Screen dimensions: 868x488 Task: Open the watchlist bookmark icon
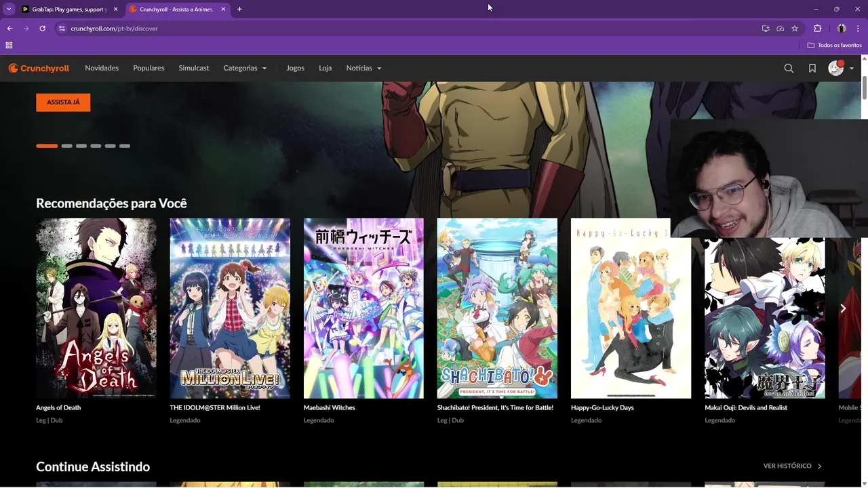812,68
